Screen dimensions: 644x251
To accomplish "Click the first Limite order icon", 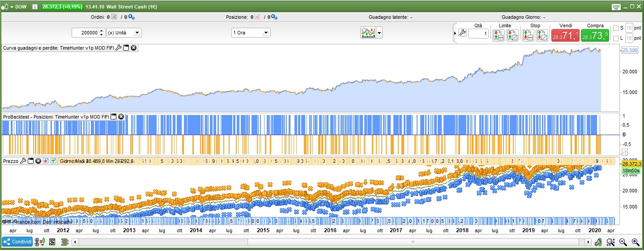I will tap(498, 35).
